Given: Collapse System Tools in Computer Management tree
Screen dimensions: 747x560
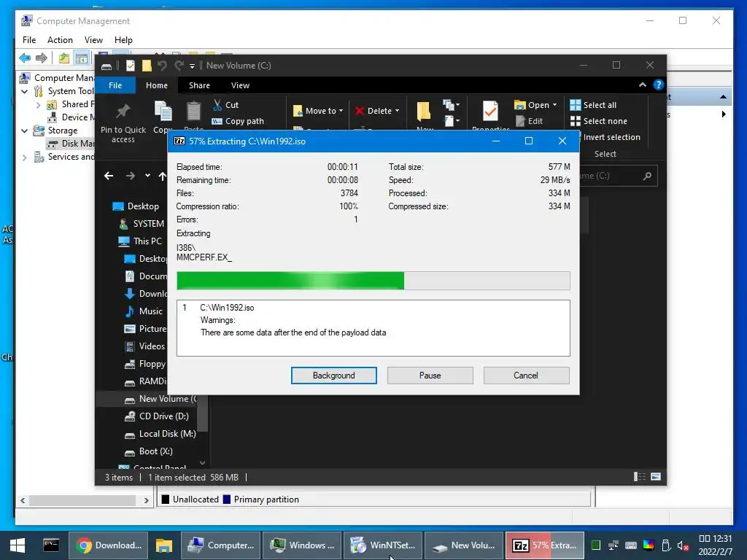Looking at the screenshot, I should 24,91.
